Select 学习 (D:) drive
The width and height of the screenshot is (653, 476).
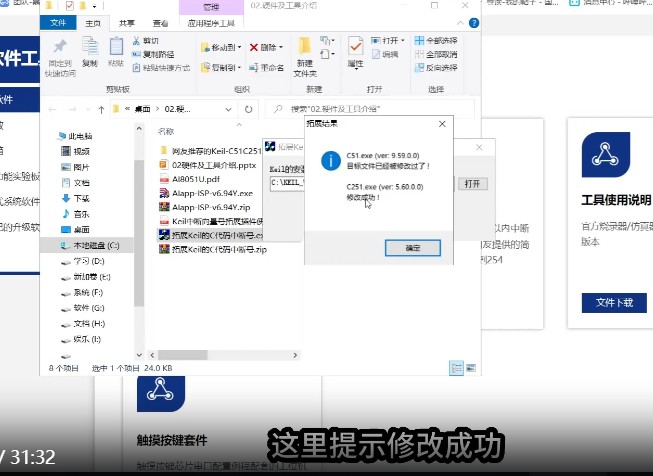[x=82, y=261]
